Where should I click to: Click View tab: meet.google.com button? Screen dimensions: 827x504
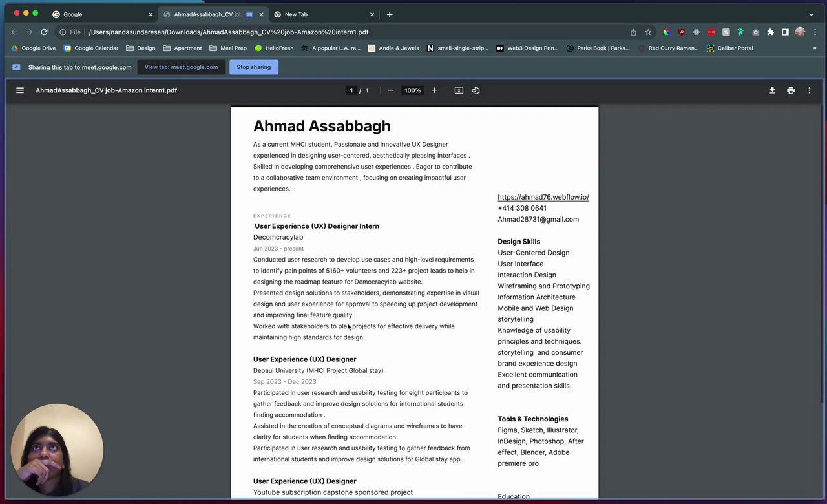point(181,67)
